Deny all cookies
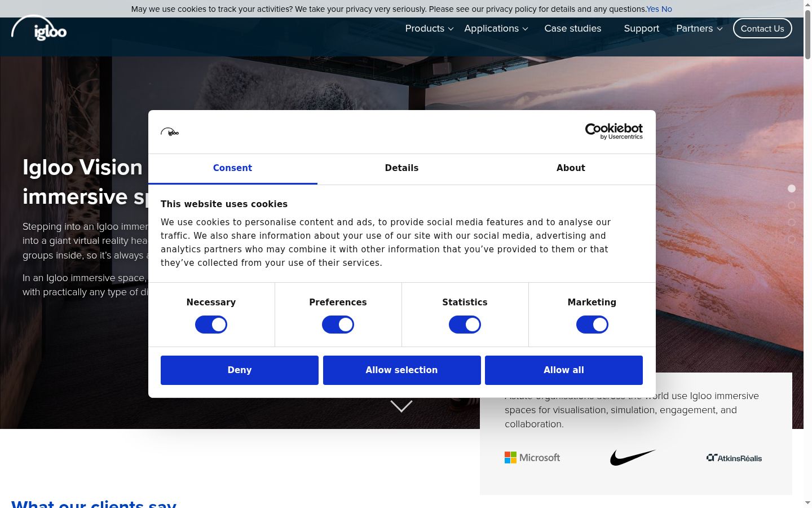 click(240, 370)
